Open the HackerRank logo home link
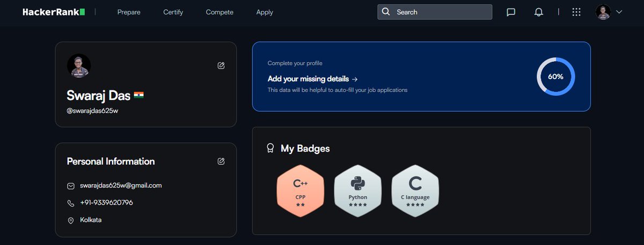The image size is (644, 245). coord(54,12)
